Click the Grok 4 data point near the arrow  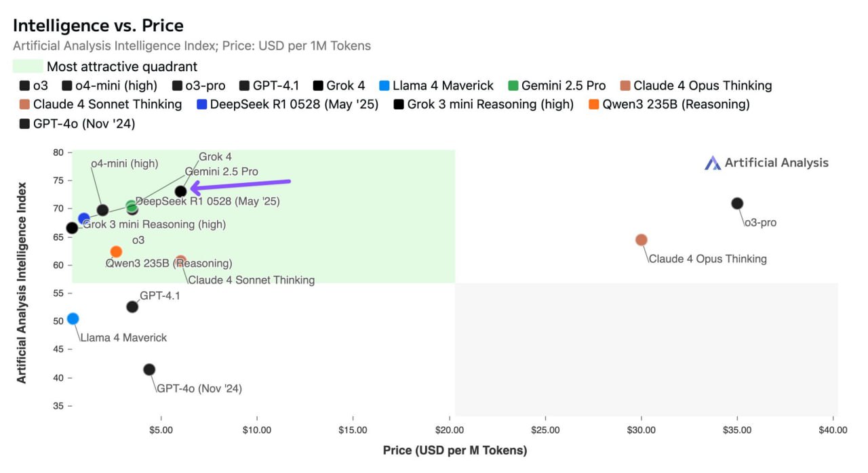pos(180,191)
